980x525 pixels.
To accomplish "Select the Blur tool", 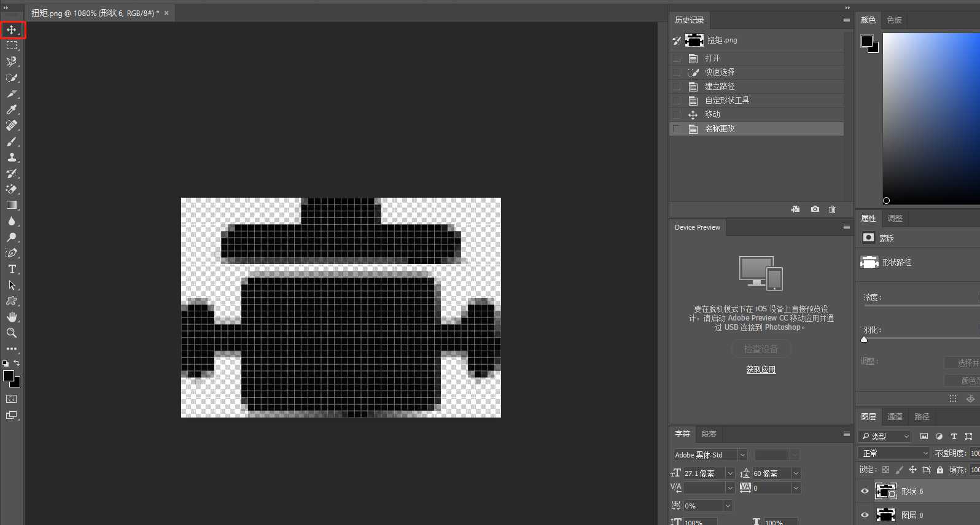I will tap(12, 221).
